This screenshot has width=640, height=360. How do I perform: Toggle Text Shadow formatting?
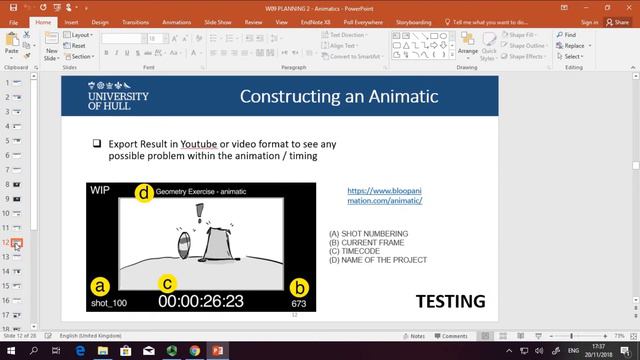[x=138, y=53]
